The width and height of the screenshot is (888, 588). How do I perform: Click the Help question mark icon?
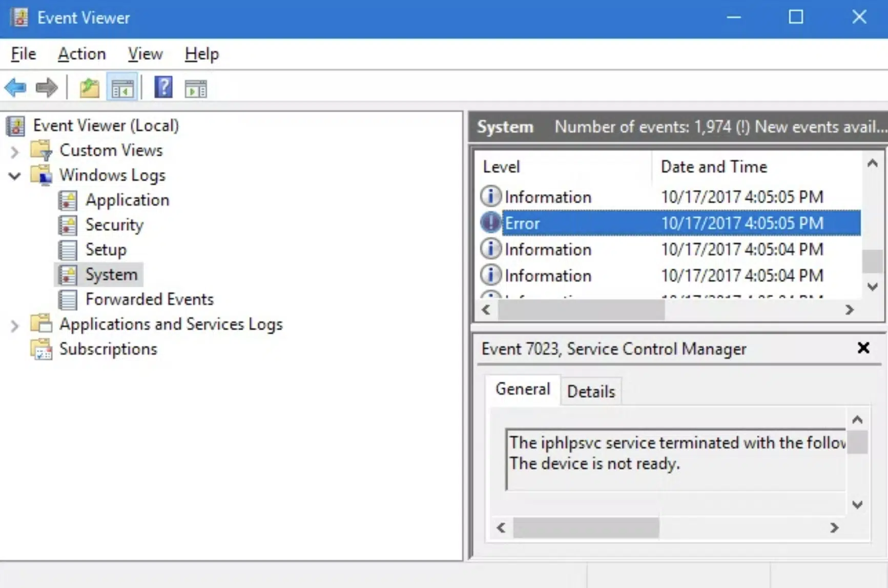[x=163, y=87]
